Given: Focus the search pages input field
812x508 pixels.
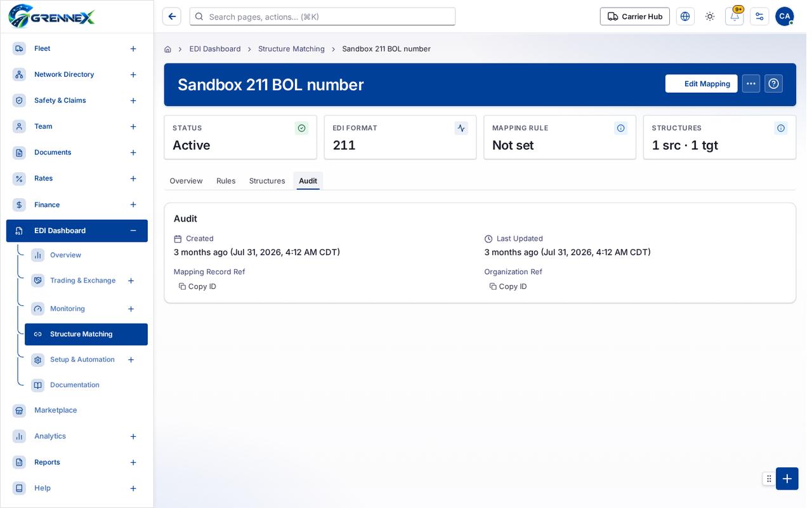Looking at the screenshot, I should [322, 17].
